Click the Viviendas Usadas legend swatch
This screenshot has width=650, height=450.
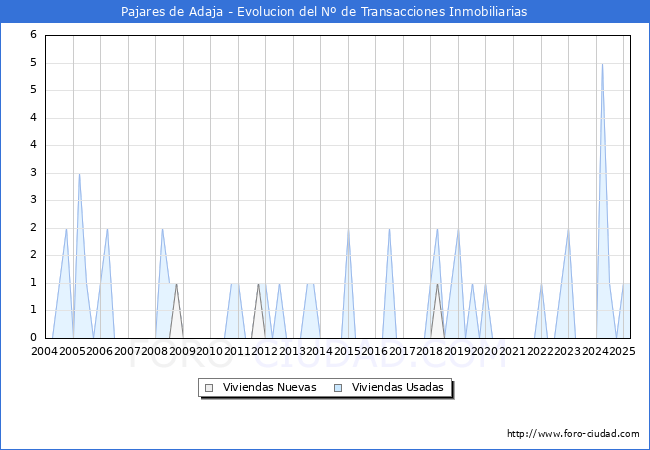(x=338, y=388)
